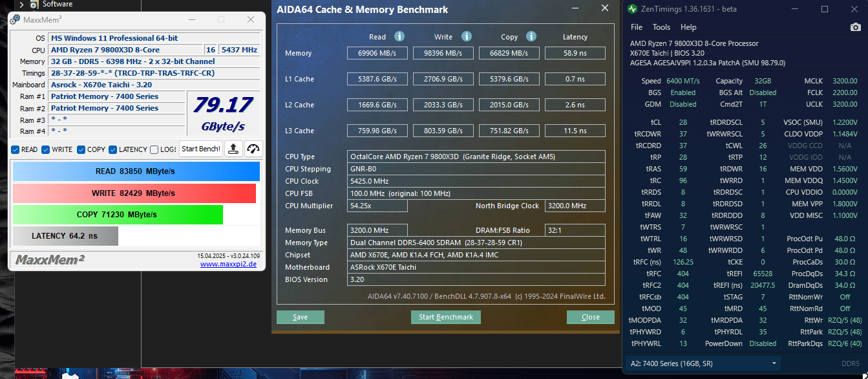This screenshot has width=868, height=379.
Task: Minimize the MaxxMem window
Action: tap(191, 19)
